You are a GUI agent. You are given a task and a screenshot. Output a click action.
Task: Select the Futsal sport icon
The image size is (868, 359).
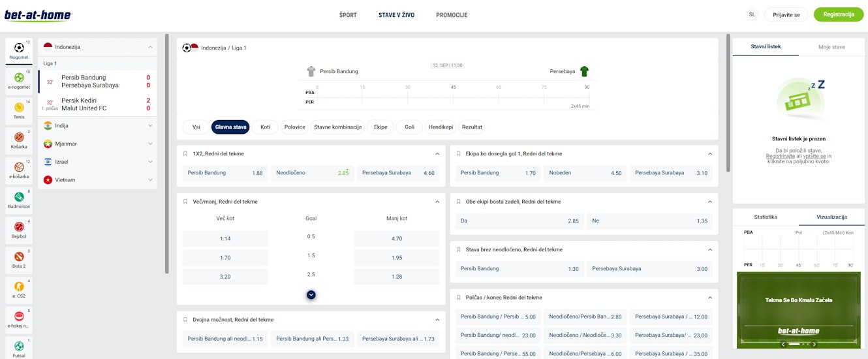click(19, 349)
